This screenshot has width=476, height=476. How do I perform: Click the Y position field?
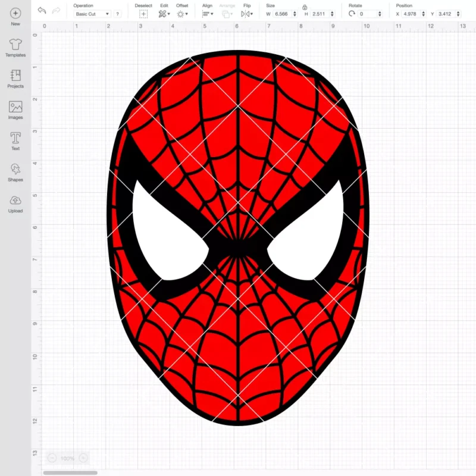click(446, 14)
